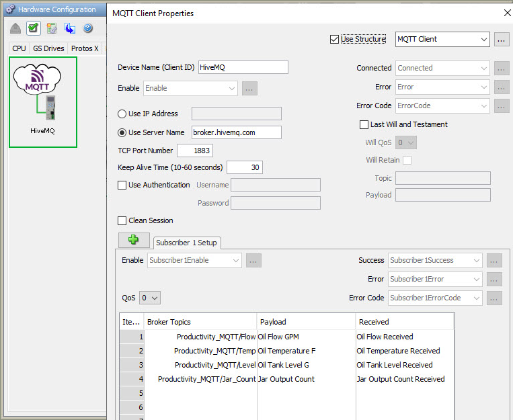The image size is (513, 420).
Task: Open the subscriber QoS dropdown
Action: coord(150,298)
